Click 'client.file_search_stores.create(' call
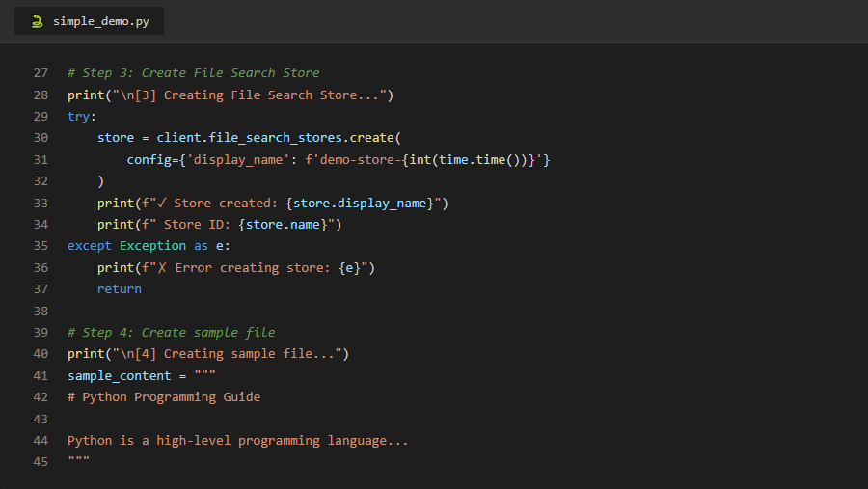Screen dimensions: 868x489 point(279,137)
